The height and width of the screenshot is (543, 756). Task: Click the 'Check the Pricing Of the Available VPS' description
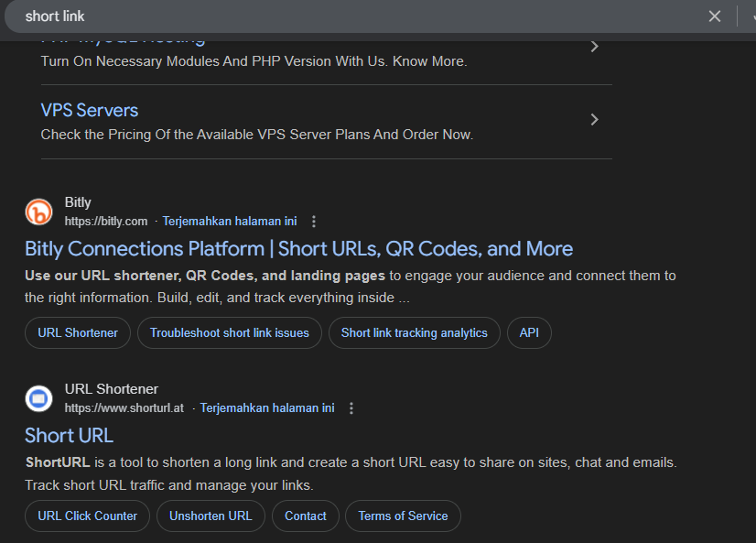click(x=257, y=135)
